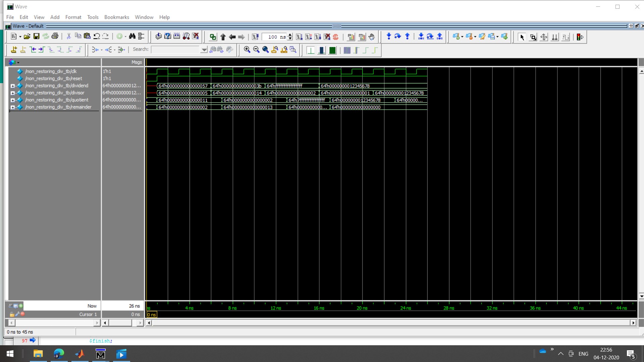Image resolution: width=644 pixels, height=362 pixels.
Task: Click the binoculars Find icon
Action: [132, 36]
